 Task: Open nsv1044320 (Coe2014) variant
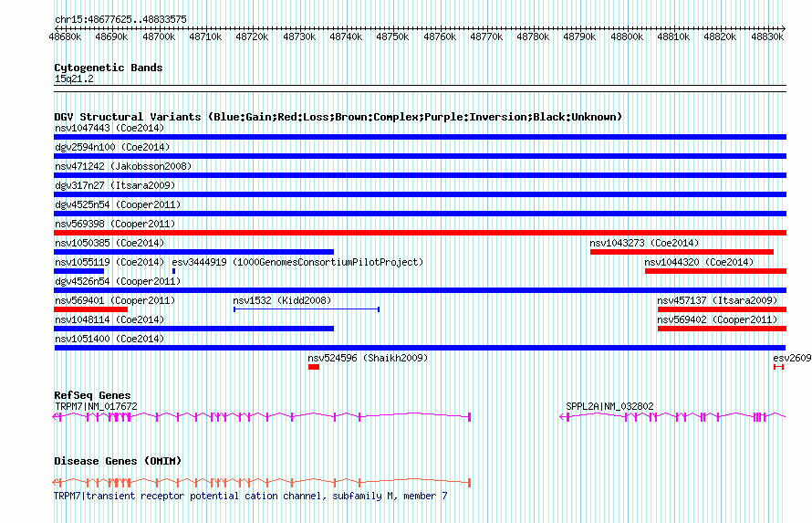(x=699, y=262)
